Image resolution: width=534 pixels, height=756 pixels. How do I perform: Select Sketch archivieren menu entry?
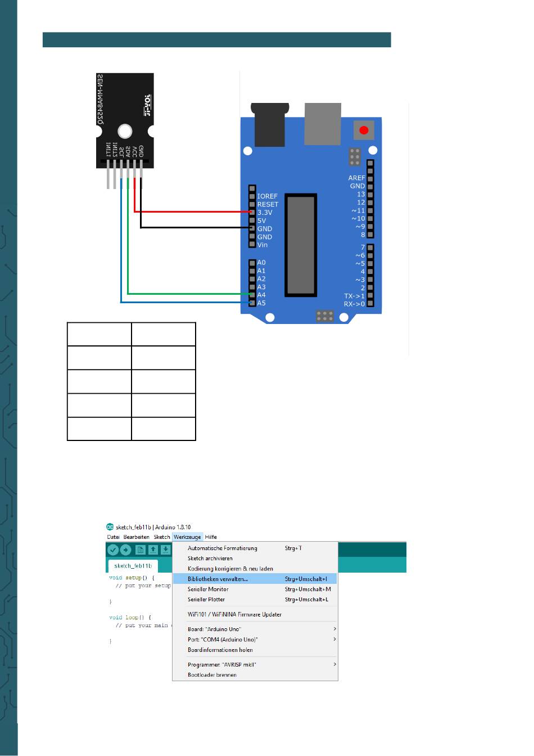(x=255, y=559)
